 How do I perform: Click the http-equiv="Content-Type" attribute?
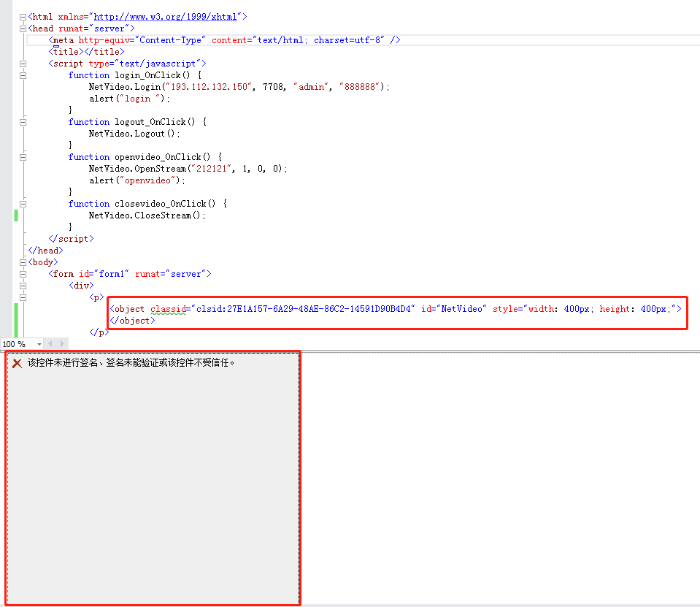(x=142, y=40)
